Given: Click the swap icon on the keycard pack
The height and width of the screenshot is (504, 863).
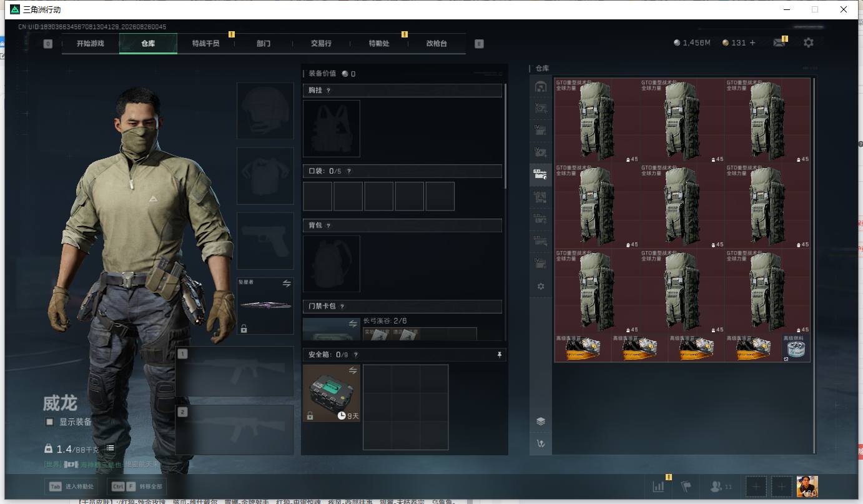Looking at the screenshot, I should pos(353,324).
